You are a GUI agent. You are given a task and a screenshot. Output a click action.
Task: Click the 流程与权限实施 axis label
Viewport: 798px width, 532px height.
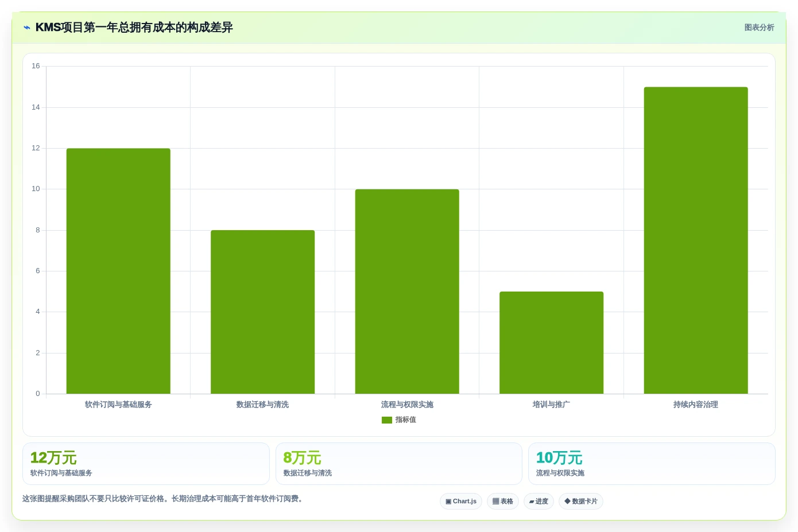click(x=407, y=405)
